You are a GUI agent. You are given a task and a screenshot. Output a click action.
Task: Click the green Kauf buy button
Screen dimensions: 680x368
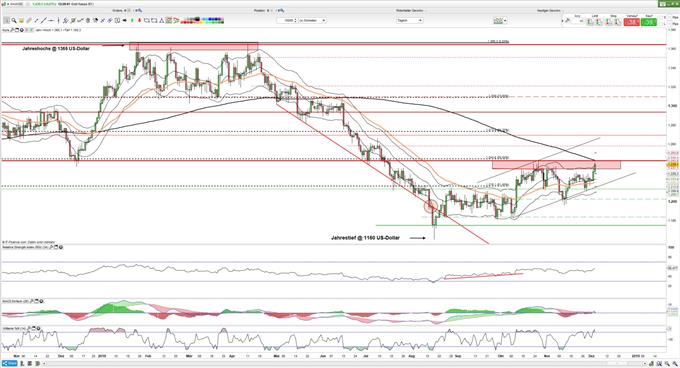coord(648,22)
